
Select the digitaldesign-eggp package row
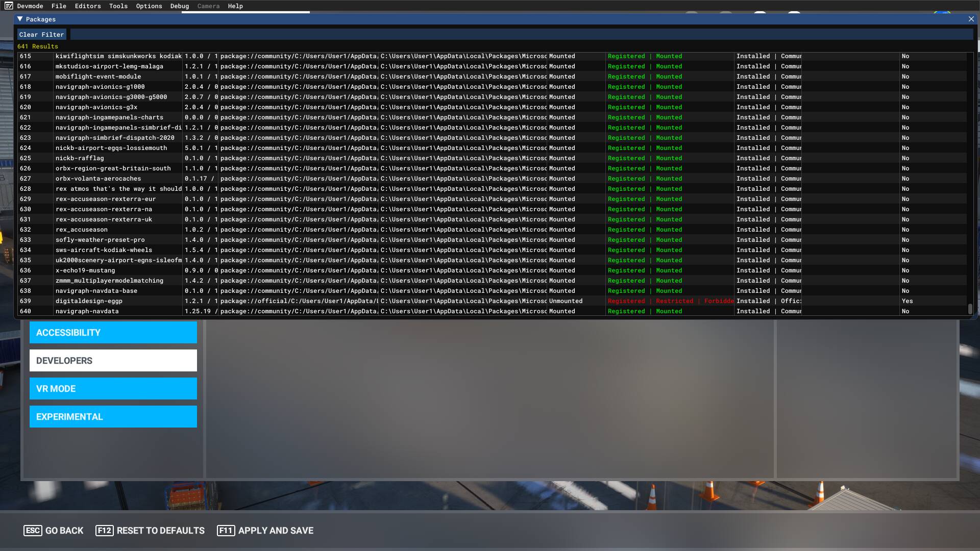(x=89, y=301)
